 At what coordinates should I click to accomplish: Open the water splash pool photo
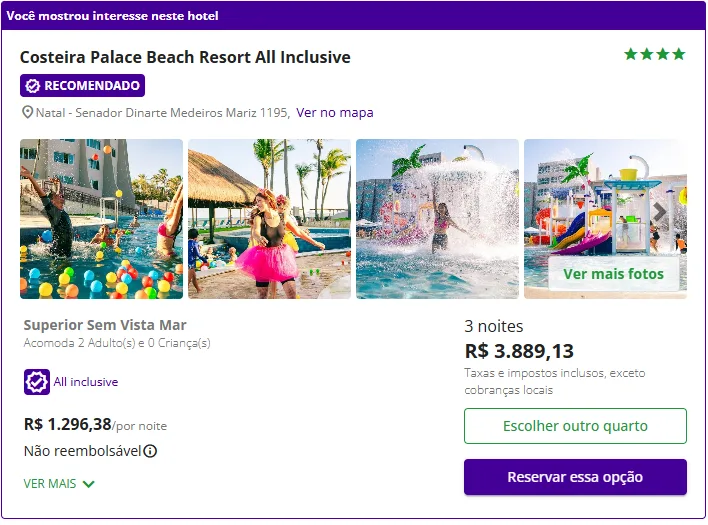(x=437, y=218)
